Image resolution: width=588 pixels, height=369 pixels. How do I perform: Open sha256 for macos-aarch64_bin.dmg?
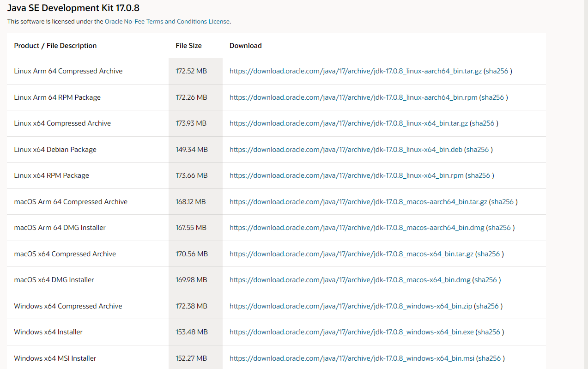[500, 228]
